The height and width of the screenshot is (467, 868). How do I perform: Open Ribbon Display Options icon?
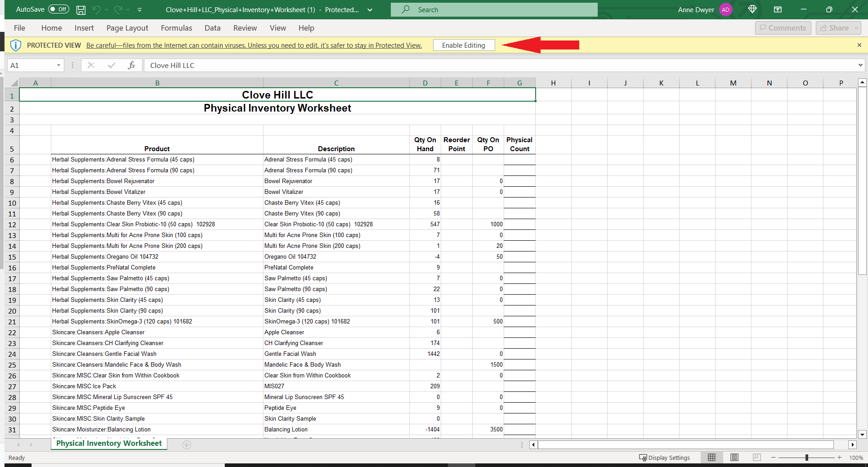click(x=778, y=9)
